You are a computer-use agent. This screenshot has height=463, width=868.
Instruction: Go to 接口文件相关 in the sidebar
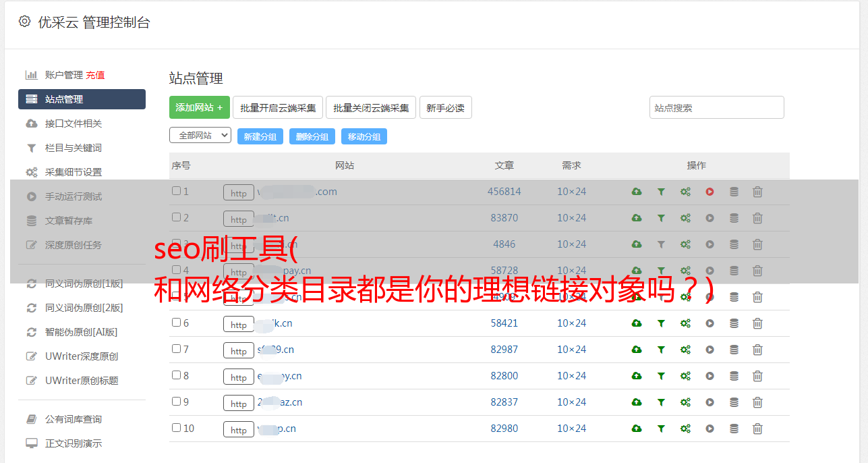coord(74,124)
